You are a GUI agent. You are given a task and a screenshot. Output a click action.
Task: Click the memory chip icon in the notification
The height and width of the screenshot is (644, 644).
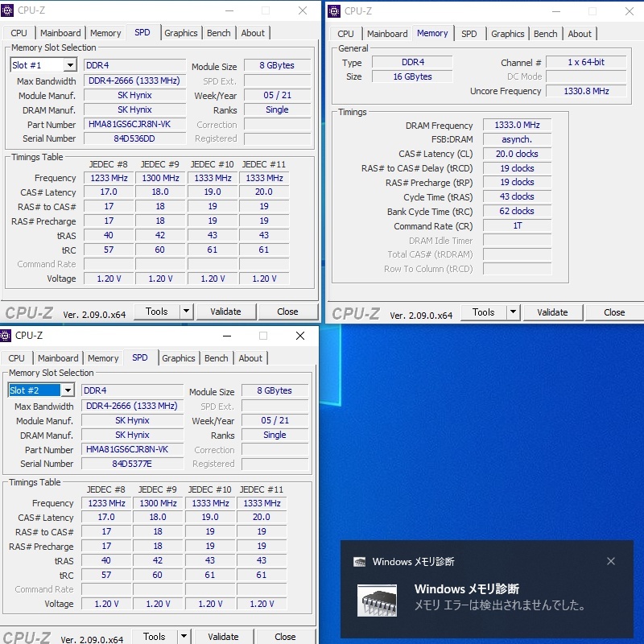point(377,601)
